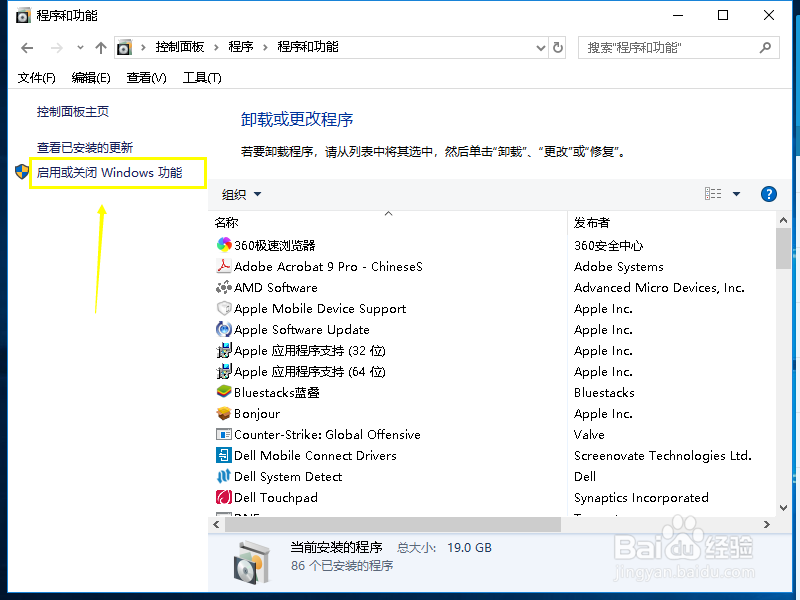Screen dimensions: 800x600
Task: Open help via the blue question mark icon
Action: tap(768, 194)
